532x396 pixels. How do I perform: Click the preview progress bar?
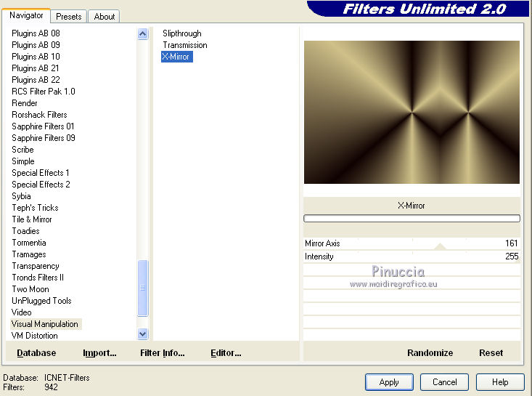pyautogui.click(x=412, y=219)
